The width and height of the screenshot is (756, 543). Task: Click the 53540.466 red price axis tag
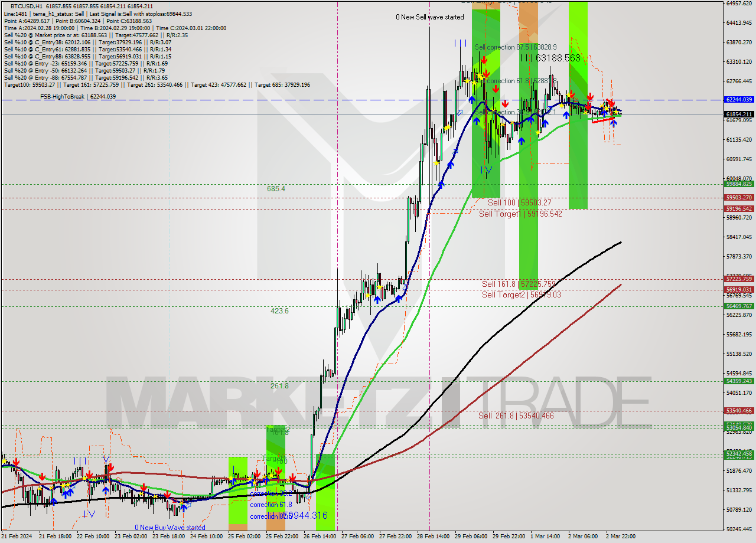739,411
